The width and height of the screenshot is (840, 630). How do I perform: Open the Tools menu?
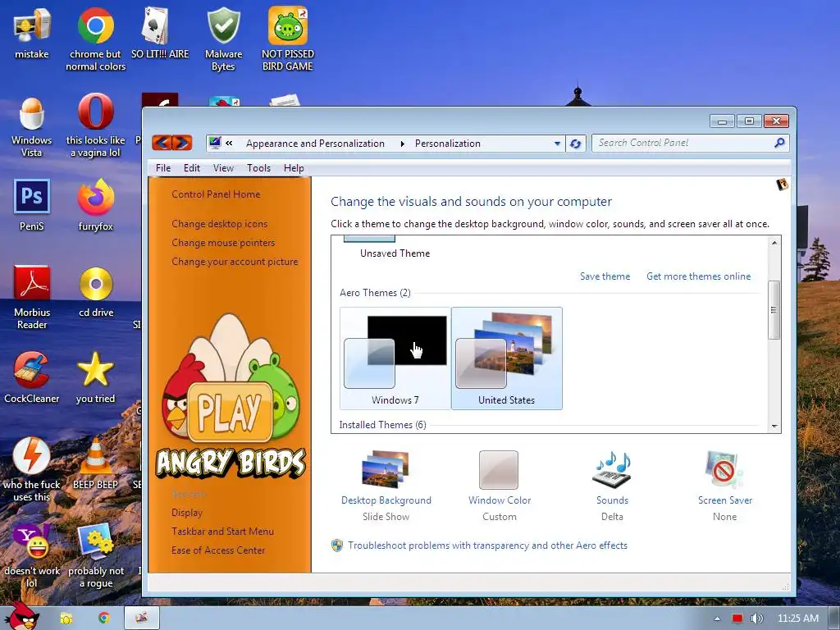(258, 168)
